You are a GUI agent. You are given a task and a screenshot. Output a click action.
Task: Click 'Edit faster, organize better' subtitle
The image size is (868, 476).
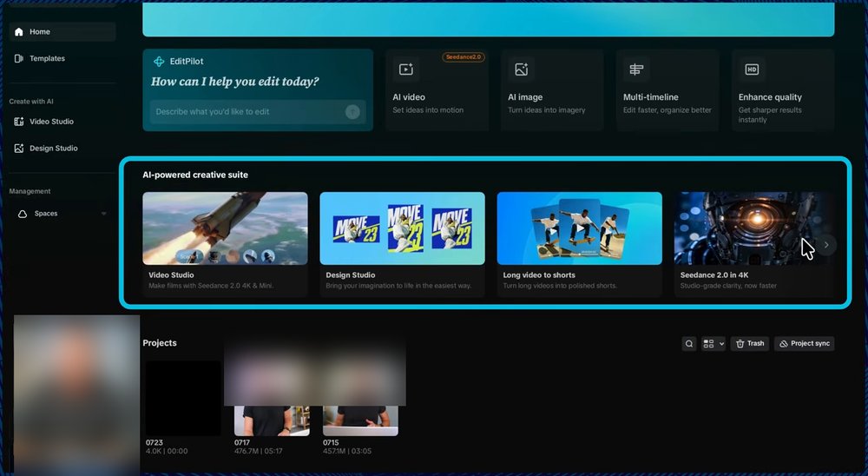pos(667,109)
